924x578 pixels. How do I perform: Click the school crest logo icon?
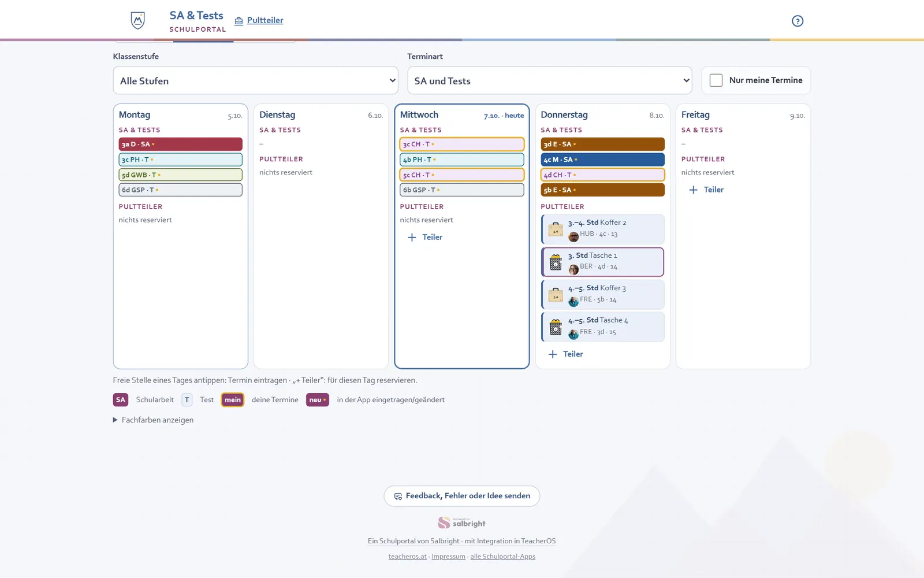tap(137, 21)
